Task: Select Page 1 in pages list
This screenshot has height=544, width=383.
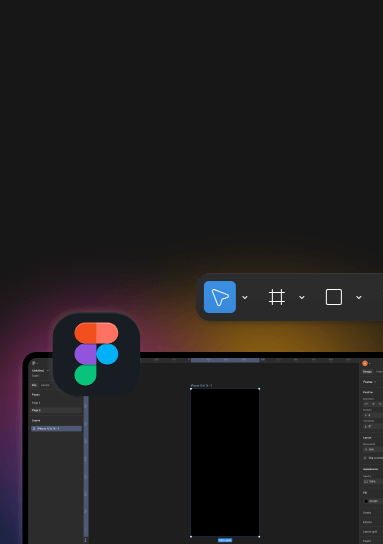Action: coord(36,403)
